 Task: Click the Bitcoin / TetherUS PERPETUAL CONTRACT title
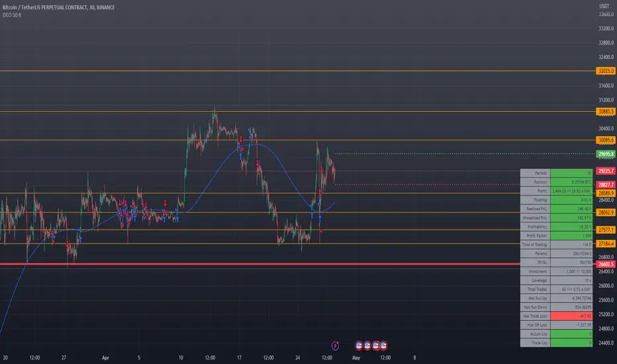point(59,7)
